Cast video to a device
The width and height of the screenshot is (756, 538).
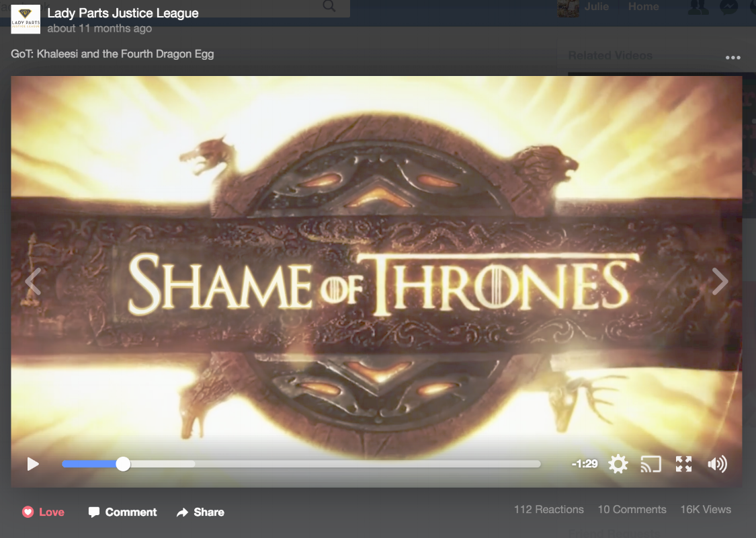[650, 464]
